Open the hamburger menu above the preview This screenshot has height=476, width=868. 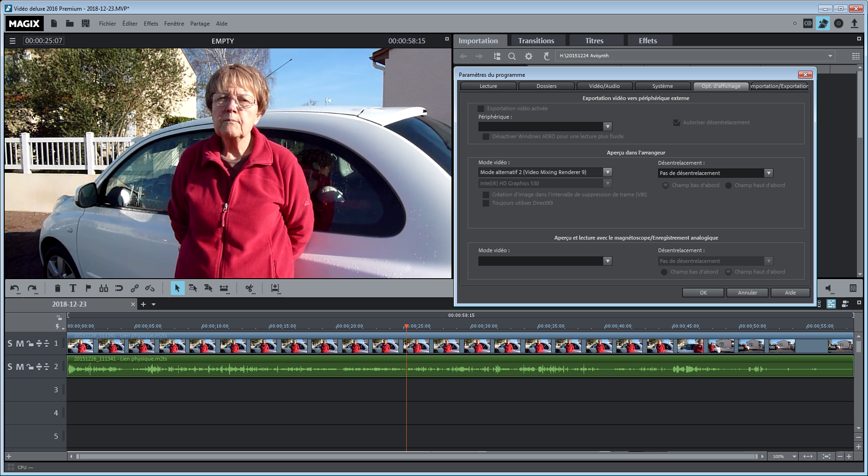[x=13, y=41]
